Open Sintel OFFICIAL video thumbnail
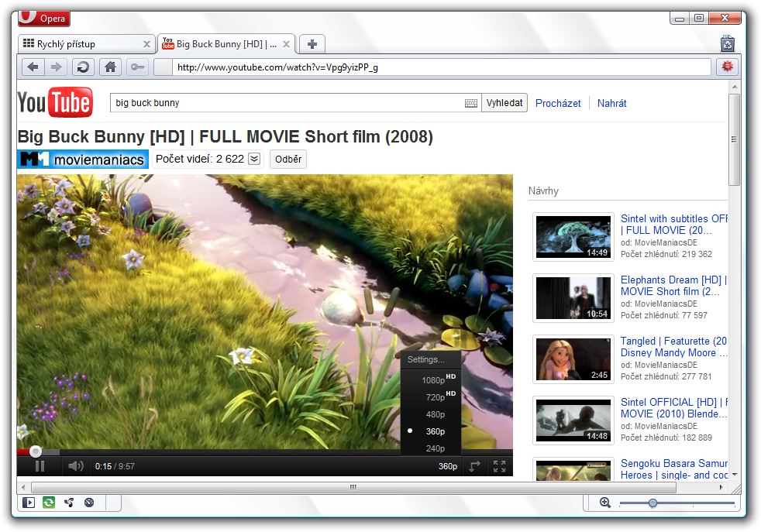Image resolution: width=761 pixels, height=532 pixels. click(x=573, y=420)
